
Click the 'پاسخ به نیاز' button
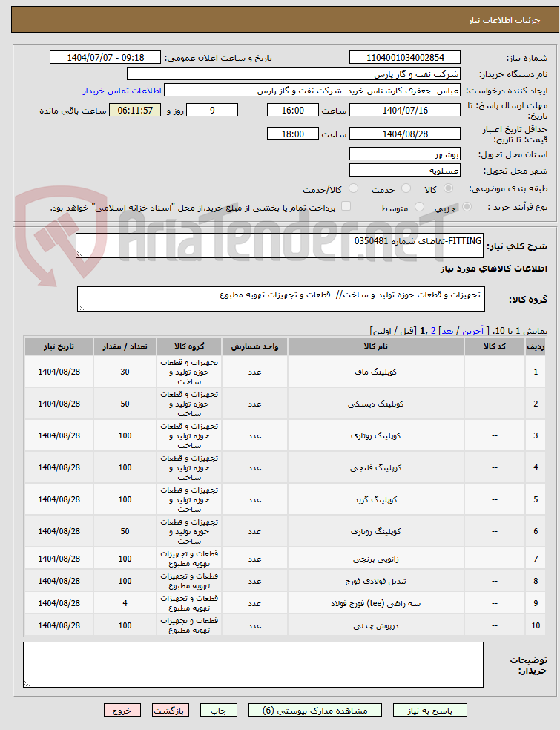click(x=429, y=711)
